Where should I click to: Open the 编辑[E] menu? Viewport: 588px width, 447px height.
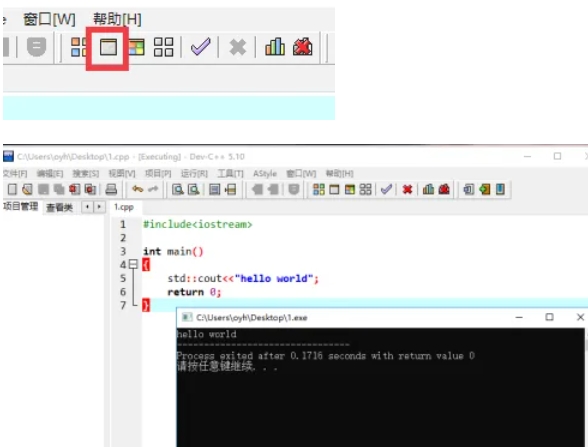tap(50, 174)
